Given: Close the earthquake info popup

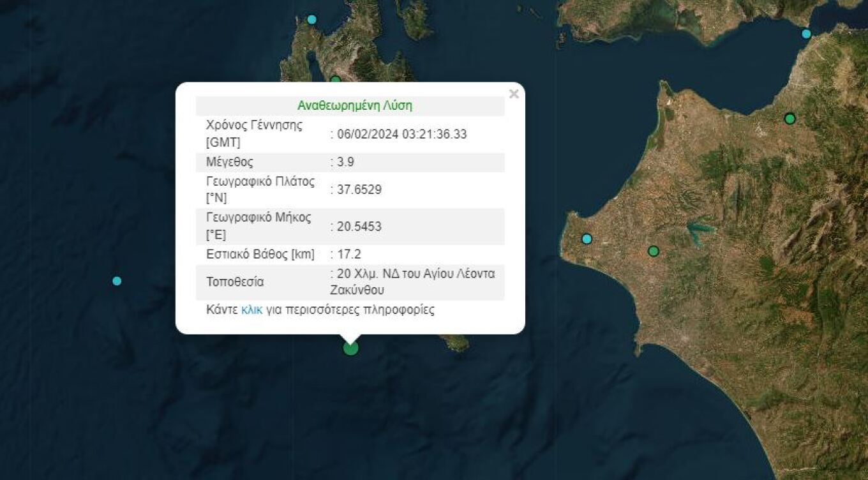Looking at the screenshot, I should coord(513,94).
